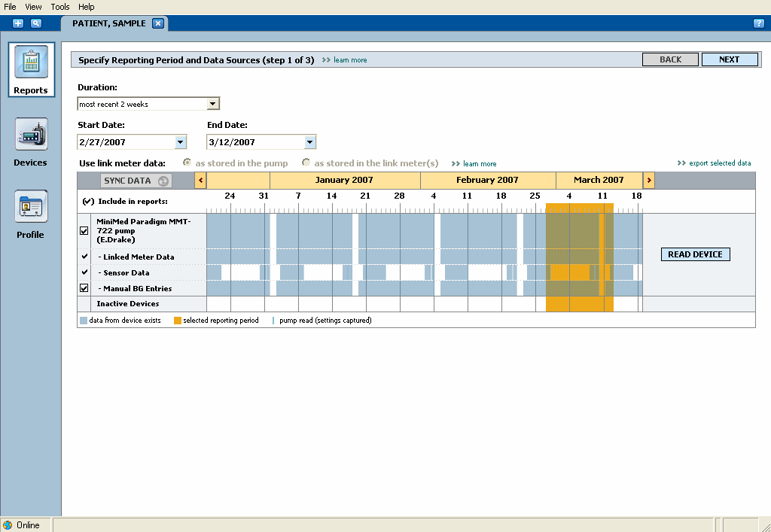This screenshot has height=532, width=771.
Task: Toggle Linked Meter Data checkmark
Action: click(x=84, y=257)
